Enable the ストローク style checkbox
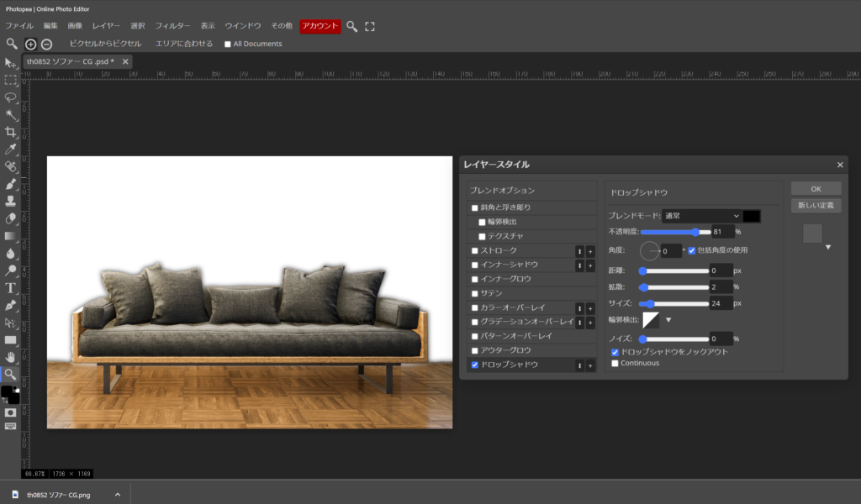 pyautogui.click(x=475, y=251)
